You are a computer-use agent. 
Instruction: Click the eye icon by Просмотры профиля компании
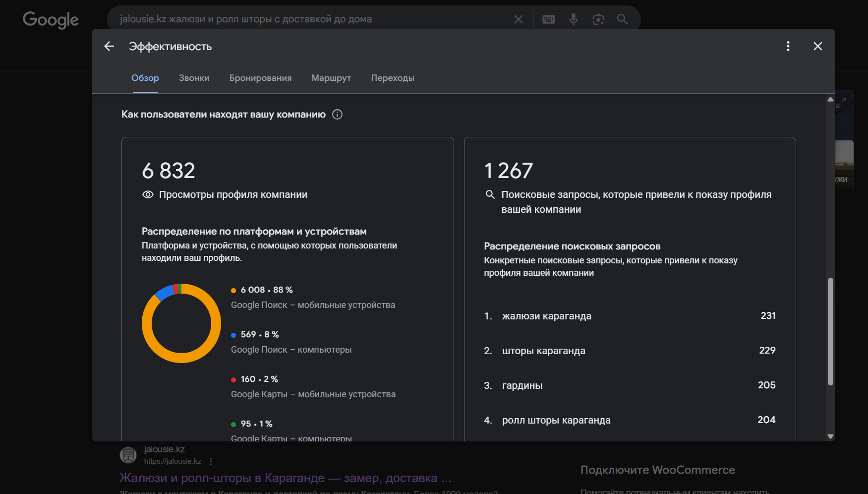148,194
